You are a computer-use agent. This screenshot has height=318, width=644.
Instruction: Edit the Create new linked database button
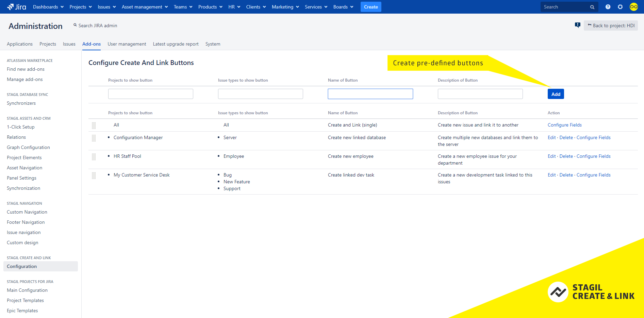552,137
